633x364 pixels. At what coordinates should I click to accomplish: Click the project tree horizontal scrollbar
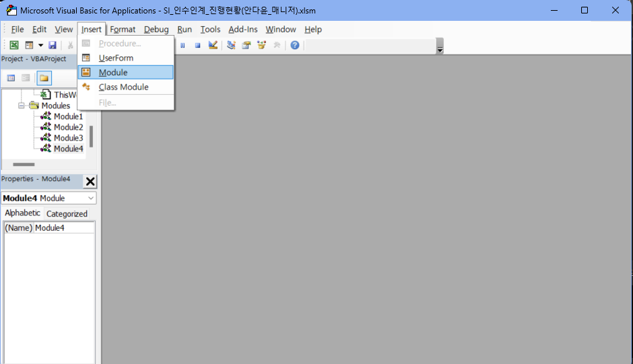pyautogui.click(x=24, y=165)
